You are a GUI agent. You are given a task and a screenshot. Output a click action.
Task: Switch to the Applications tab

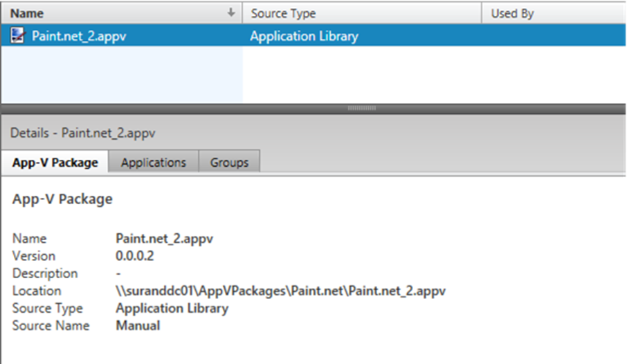click(154, 163)
